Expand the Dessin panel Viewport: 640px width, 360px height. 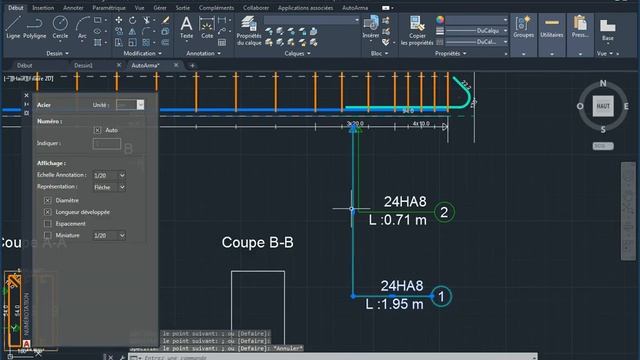click(58, 53)
